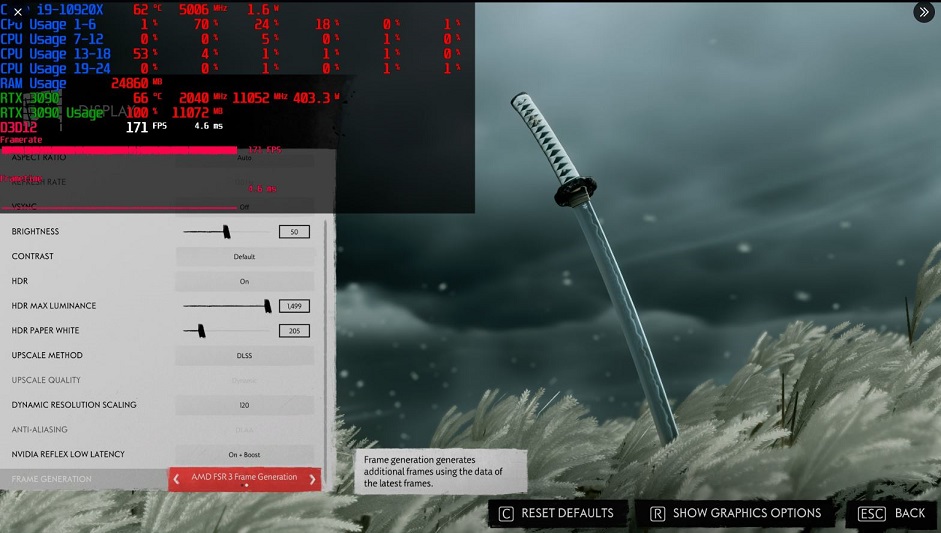Change Dynamic Resolution Scaling value 120
Screen dimensions: 941x533
244,405
